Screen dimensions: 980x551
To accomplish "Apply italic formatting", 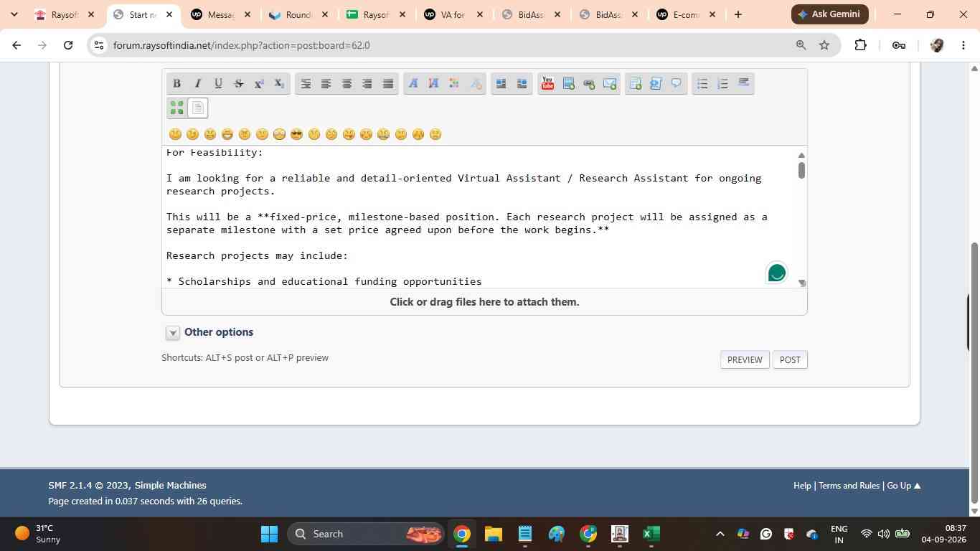I will point(197,83).
